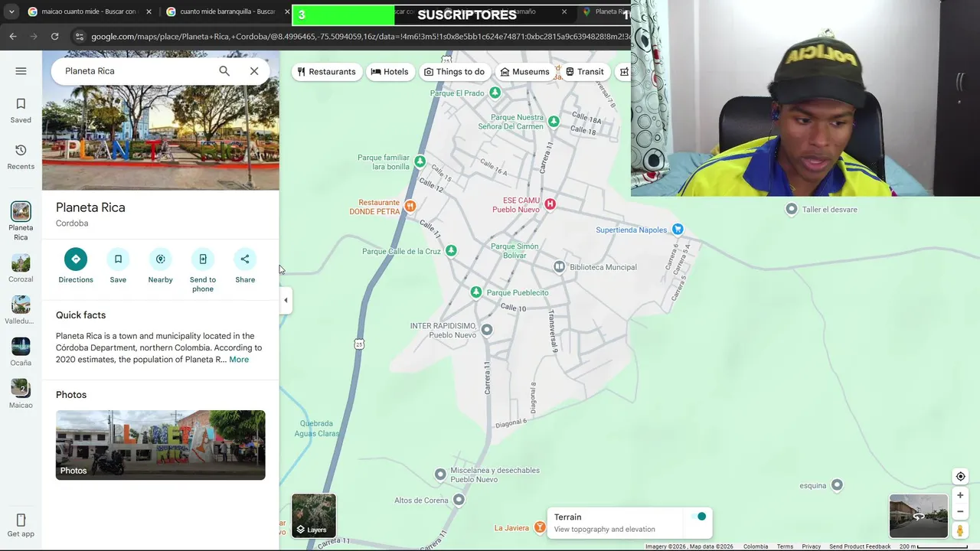
Task: Click the Biblioteca Municipal marker
Action: pos(560,266)
